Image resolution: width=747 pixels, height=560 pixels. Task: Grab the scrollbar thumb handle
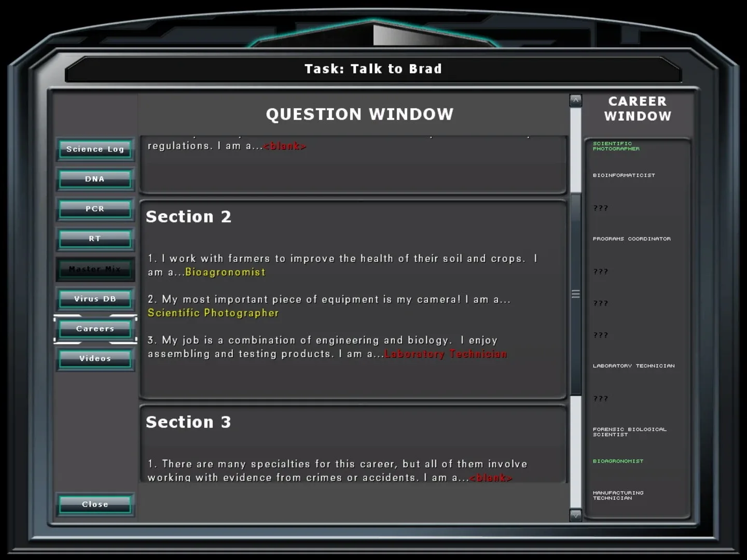[575, 294]
